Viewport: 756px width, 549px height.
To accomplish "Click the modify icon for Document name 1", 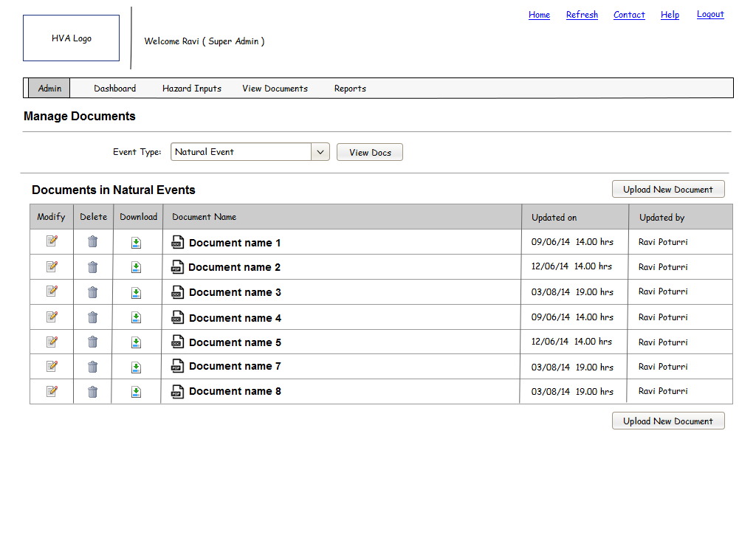I will [52, 241].
